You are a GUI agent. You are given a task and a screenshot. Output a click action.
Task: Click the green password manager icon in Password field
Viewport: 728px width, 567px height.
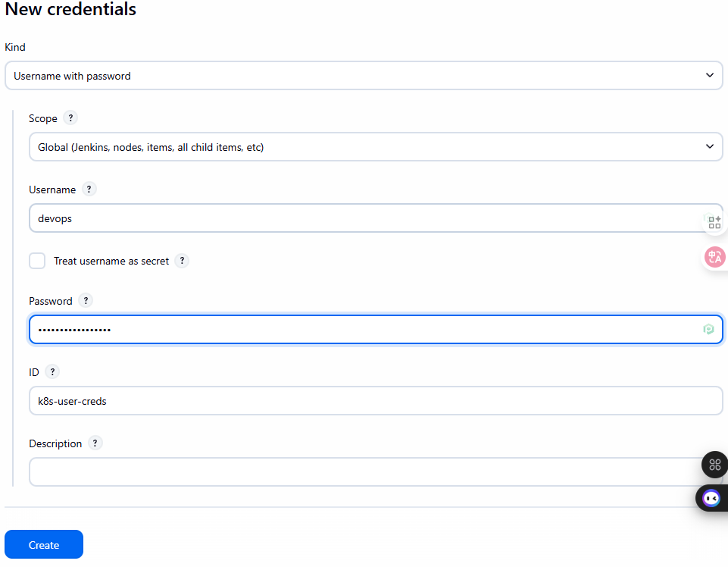pos(708,330)
